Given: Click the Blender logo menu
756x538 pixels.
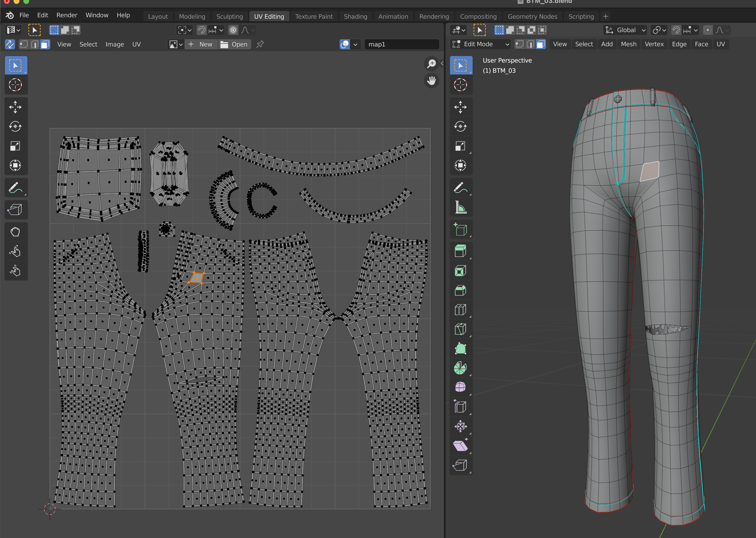Looking at the screenshot, I should 9,15.
